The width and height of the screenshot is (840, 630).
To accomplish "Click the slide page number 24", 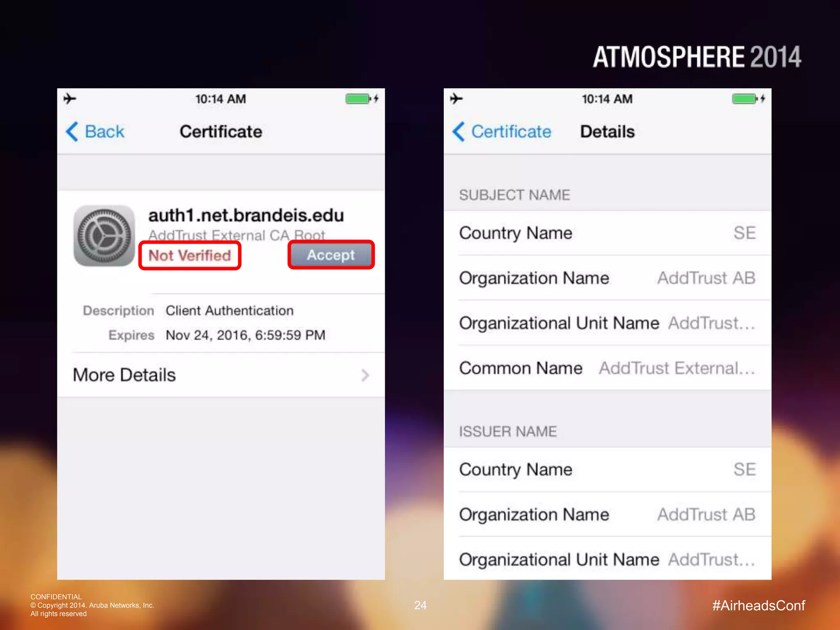I will pyautogui.click(x=420, y=605).
